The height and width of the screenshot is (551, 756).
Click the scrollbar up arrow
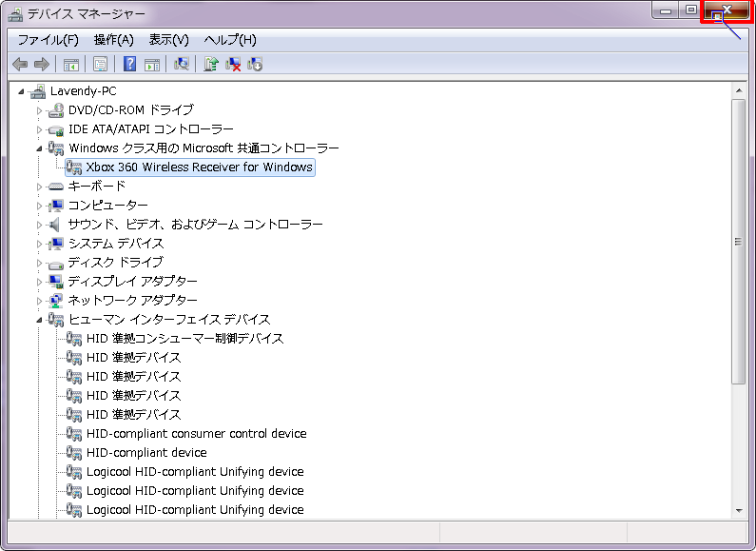point(739,90)
